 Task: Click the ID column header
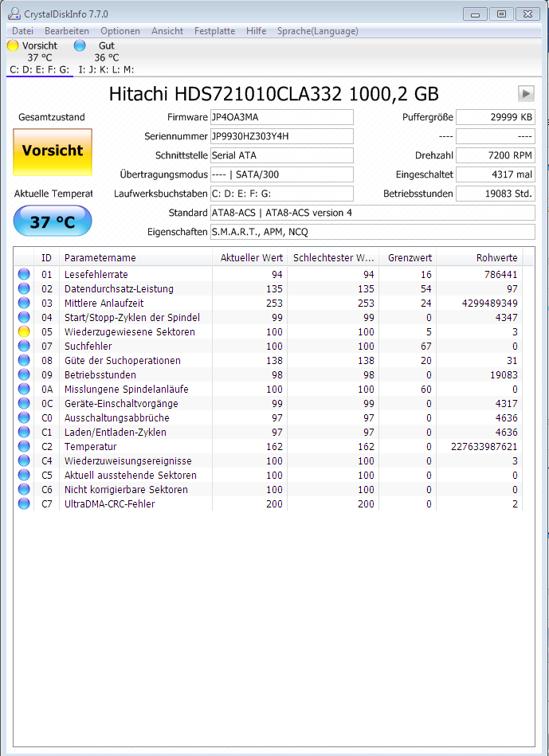(46, 258)
